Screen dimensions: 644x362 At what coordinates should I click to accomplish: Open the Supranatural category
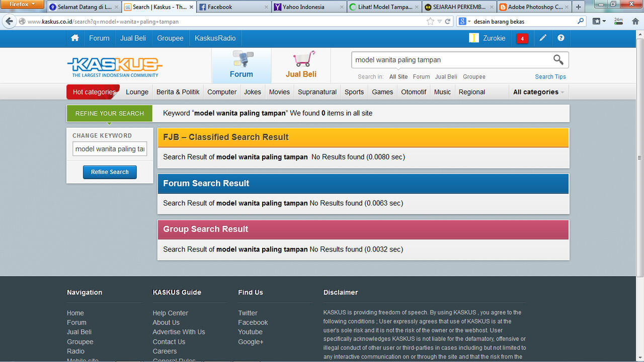click(x=317, y=92)
